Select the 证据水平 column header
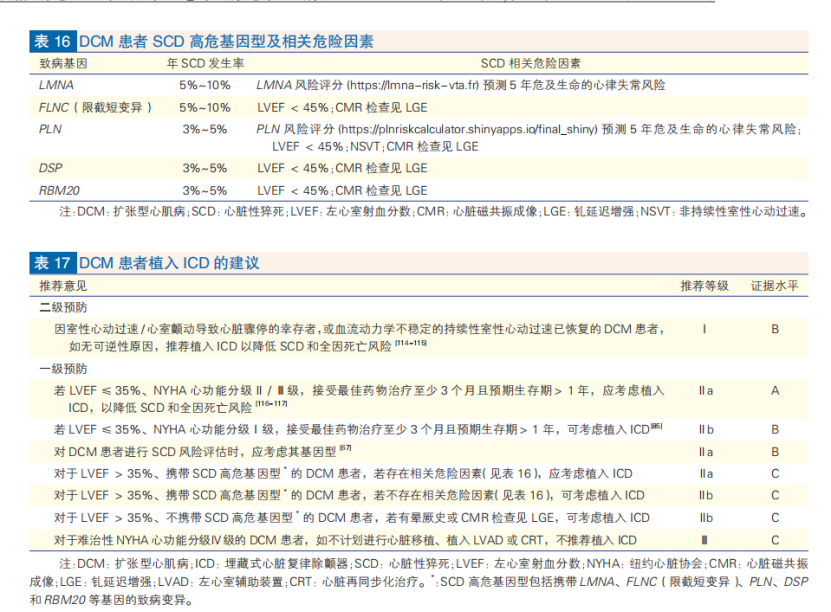 [x=772, y=284]
